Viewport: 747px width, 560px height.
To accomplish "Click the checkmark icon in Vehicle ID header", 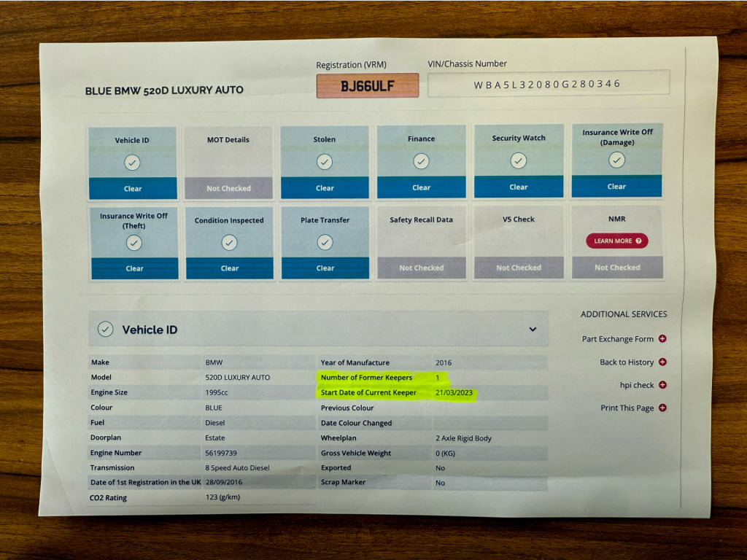I will (x=106, y=330).
